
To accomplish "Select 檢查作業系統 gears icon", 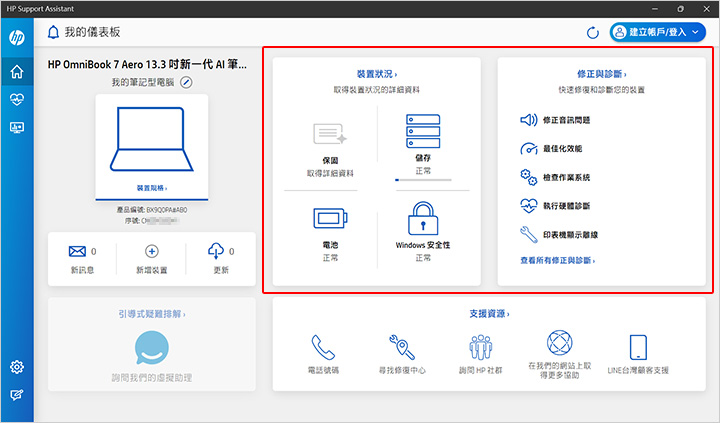I will coord(529,177).
